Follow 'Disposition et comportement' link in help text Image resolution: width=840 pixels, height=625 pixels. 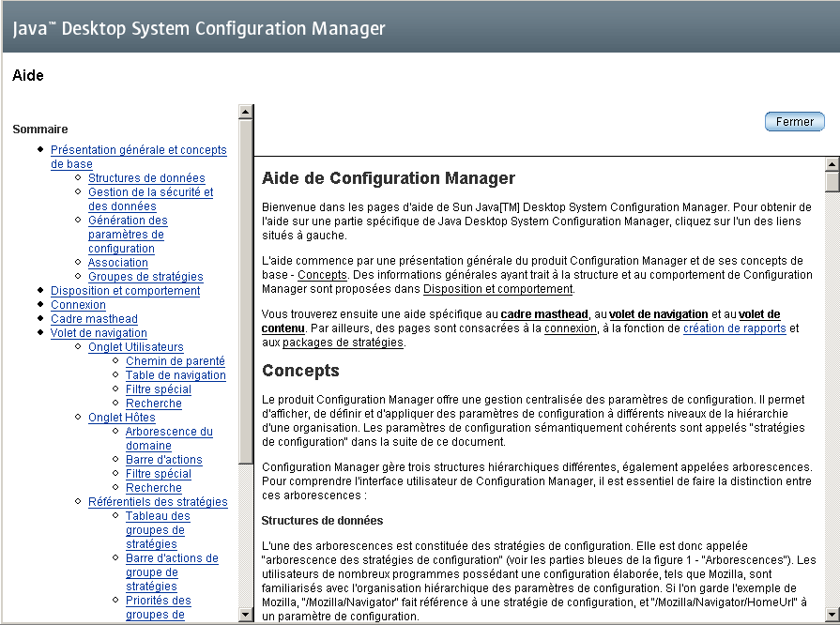498,289
